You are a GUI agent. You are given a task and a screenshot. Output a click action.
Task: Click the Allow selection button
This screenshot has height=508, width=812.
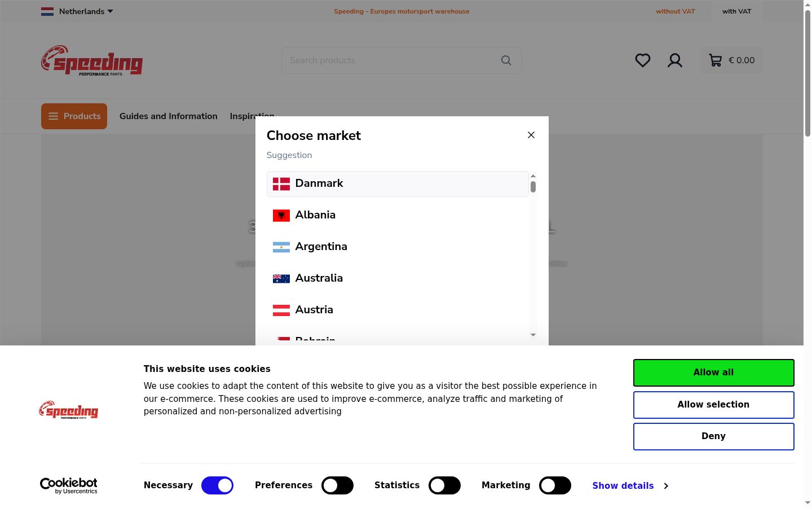(x=714, y=405)
